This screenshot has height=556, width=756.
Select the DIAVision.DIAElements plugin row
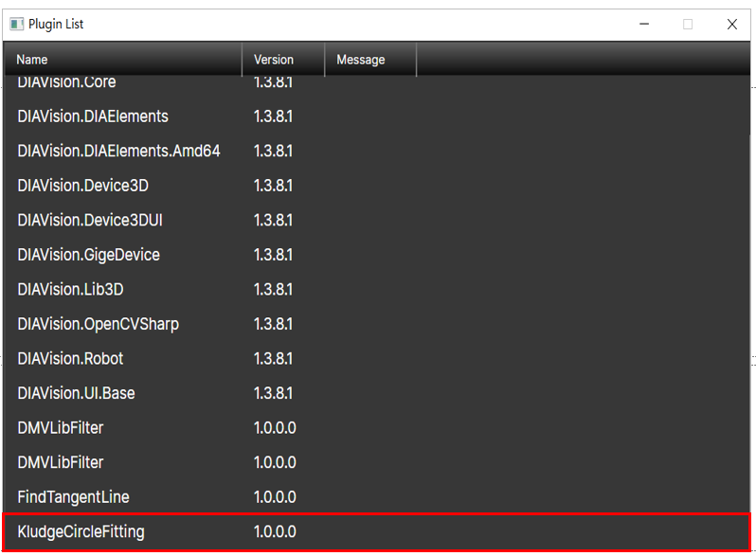click(93, 117)
